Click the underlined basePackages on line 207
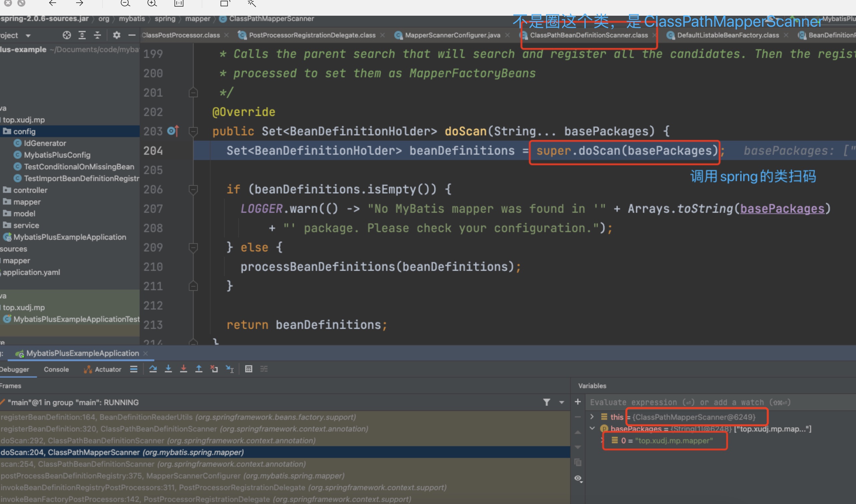The width and height of the screenshot is (856, 504). (x=782, y=208)
